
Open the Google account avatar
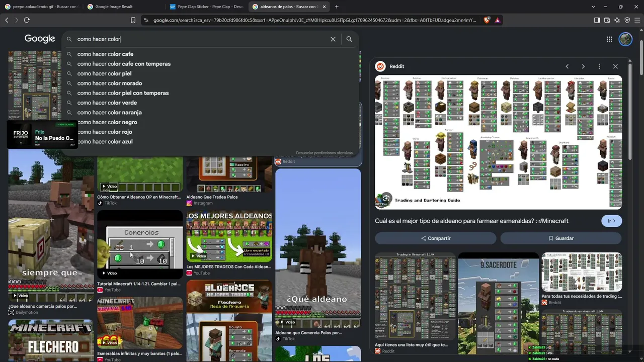point(625,39)
